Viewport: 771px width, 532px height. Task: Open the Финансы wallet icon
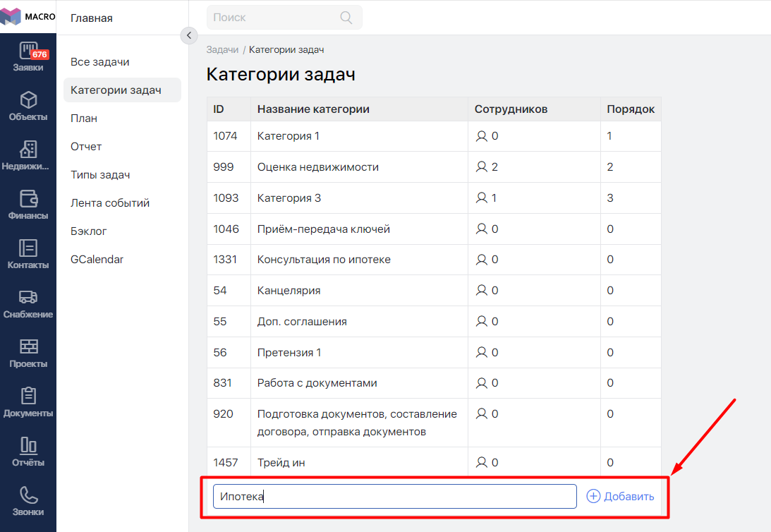(x=28, y=199)
